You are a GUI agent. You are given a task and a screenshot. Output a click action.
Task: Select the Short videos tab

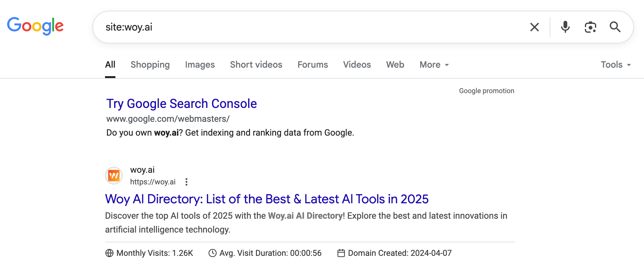pyautogui.click(x=256, y=65)
